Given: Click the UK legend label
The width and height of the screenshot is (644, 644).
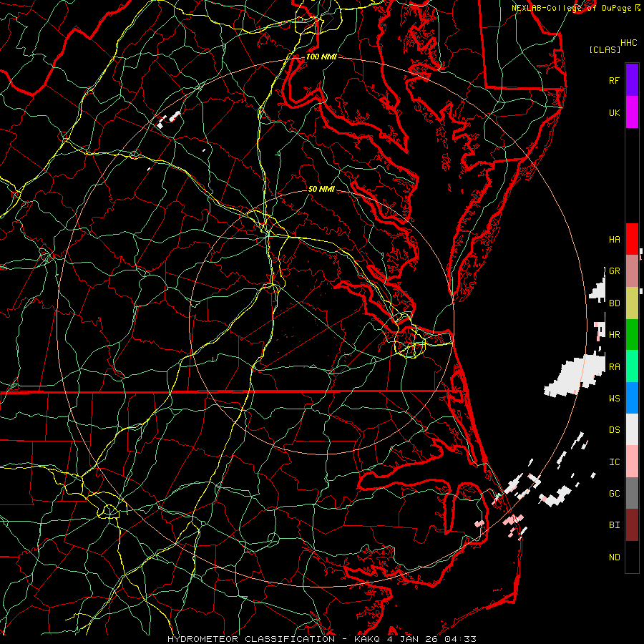Looking at the screenshot, I should (614, 112).
